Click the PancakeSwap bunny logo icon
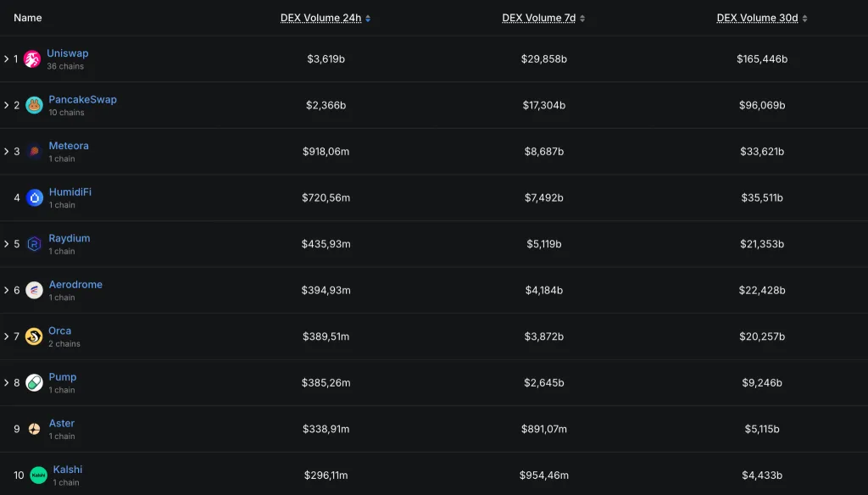 [34, 105]
